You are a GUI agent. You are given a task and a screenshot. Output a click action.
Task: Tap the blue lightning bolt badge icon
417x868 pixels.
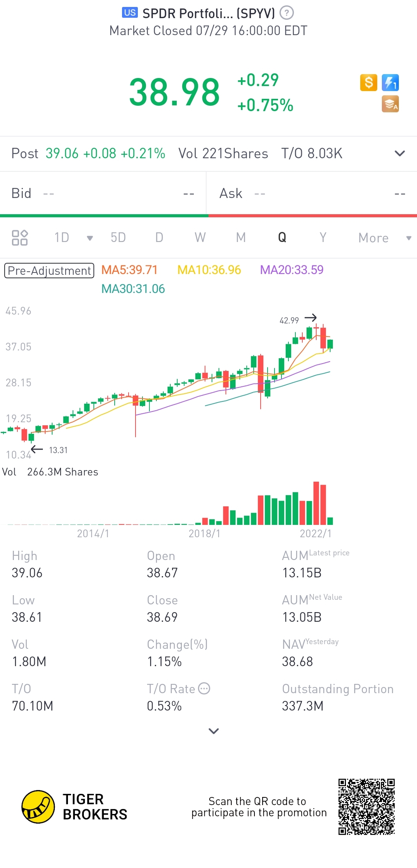pyautogui.click(x=390, y=83)
